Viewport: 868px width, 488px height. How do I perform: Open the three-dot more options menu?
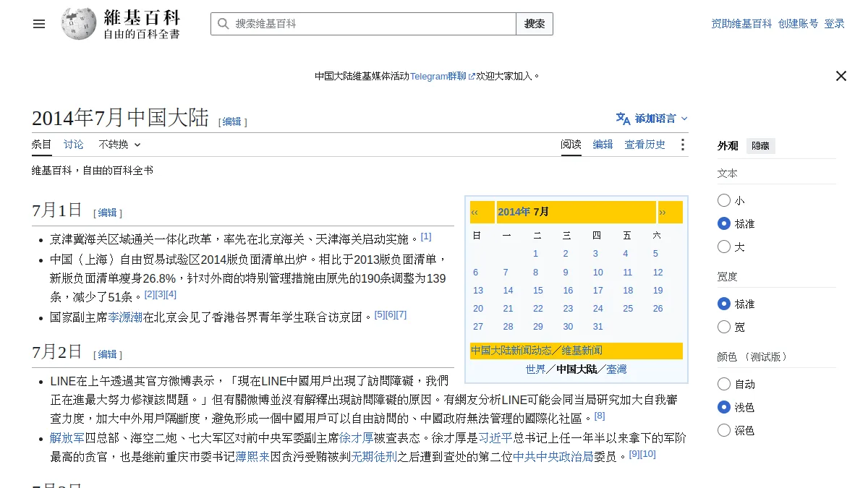click(x=682, y=145)
